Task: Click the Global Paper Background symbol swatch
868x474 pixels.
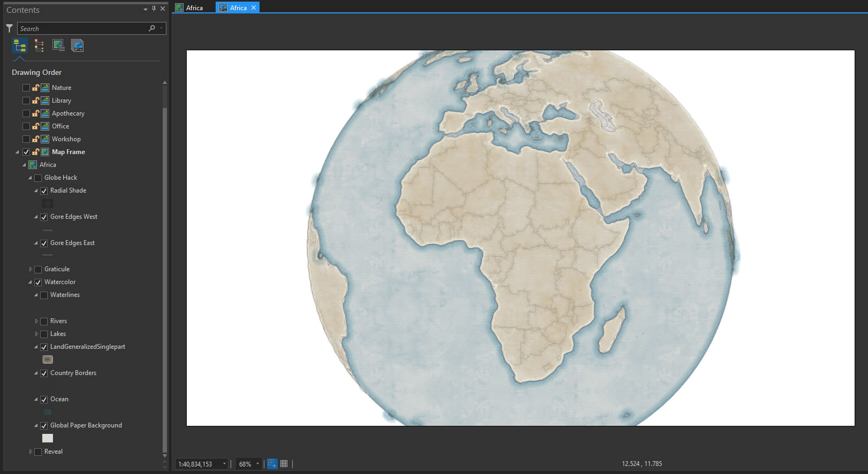Action: (x=48, y=438)
